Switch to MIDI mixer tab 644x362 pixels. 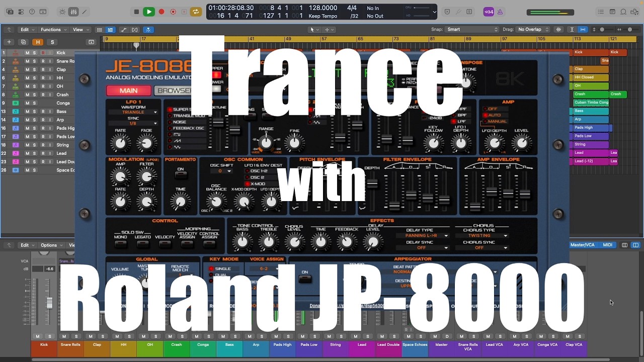point(608,245)
